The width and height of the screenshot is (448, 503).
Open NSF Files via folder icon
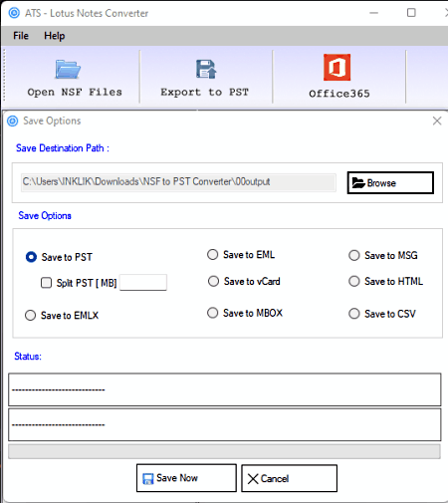(x=68, y=69)
